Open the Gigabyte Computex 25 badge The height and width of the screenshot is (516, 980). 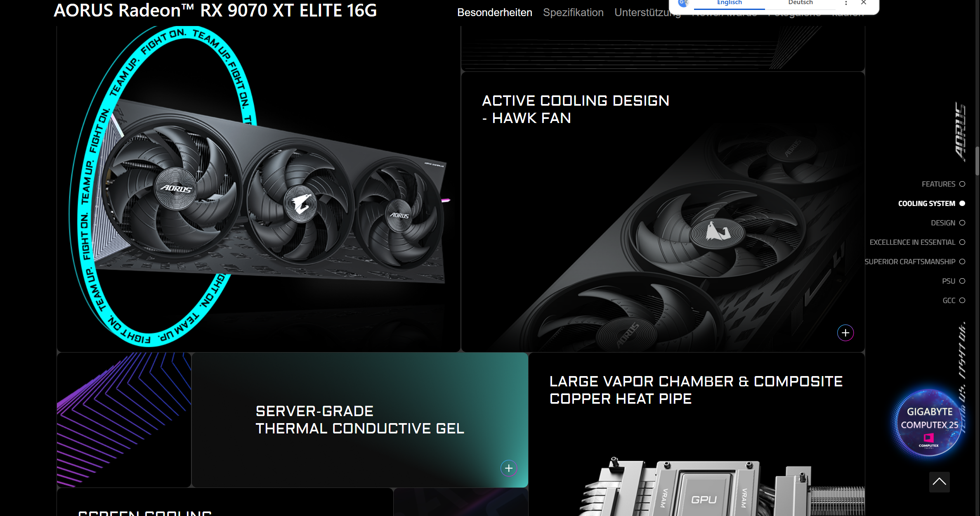click(929, 423)
